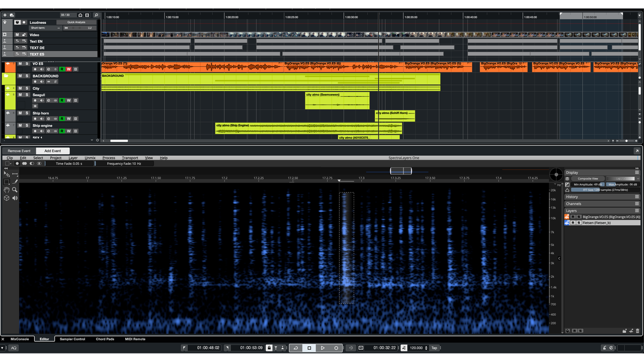Open the Laguna color map dropdown
This screenshot has width=644, height=362.
point(623,178)
